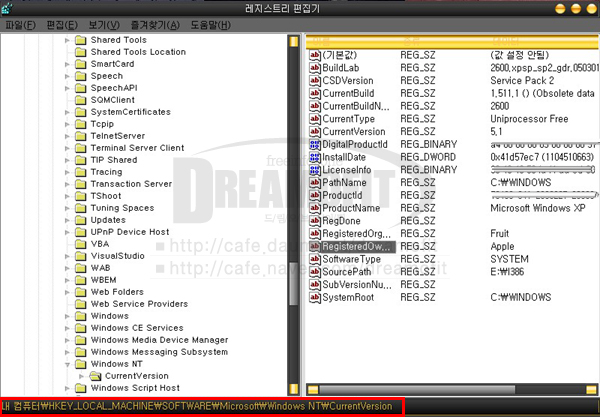The width and height of the screenshot is (600, 417).
Task: Click the Microsoft Windows XP data cell
Action: coord(538,208)
